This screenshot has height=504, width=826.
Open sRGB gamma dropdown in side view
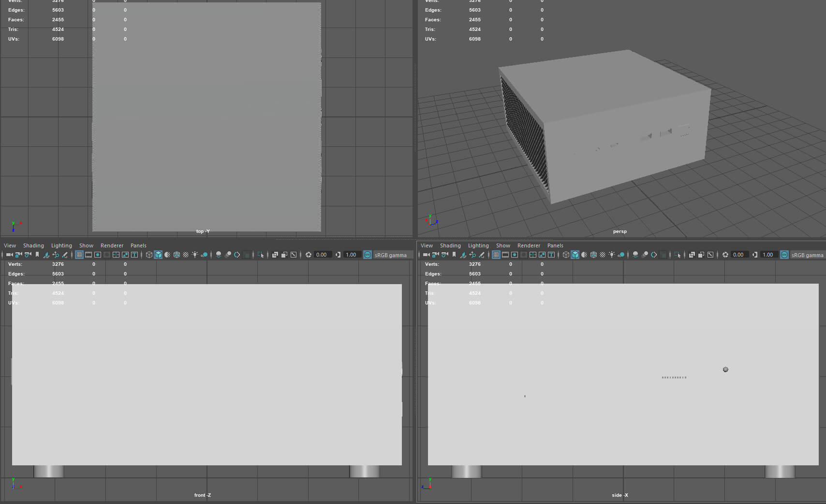click(807, 255)
